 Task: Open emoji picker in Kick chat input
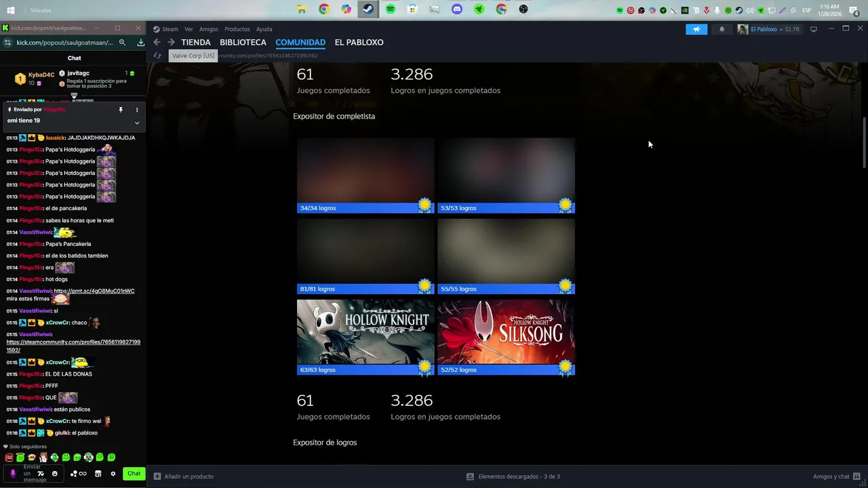[55, 474]
